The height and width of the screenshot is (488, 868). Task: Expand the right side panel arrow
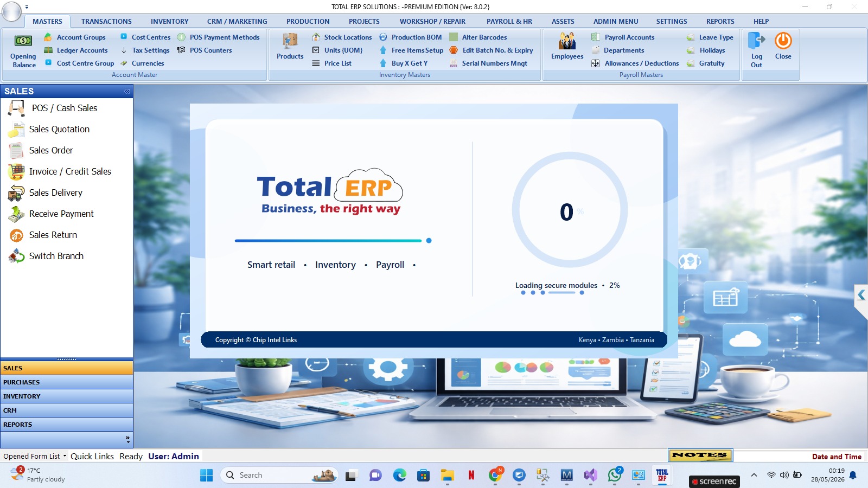click(861, 295)
